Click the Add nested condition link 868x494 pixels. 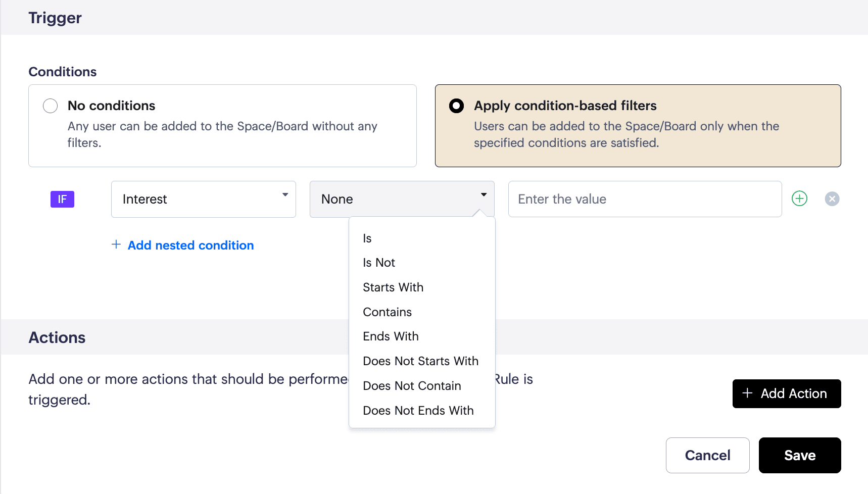pos(190,245)
